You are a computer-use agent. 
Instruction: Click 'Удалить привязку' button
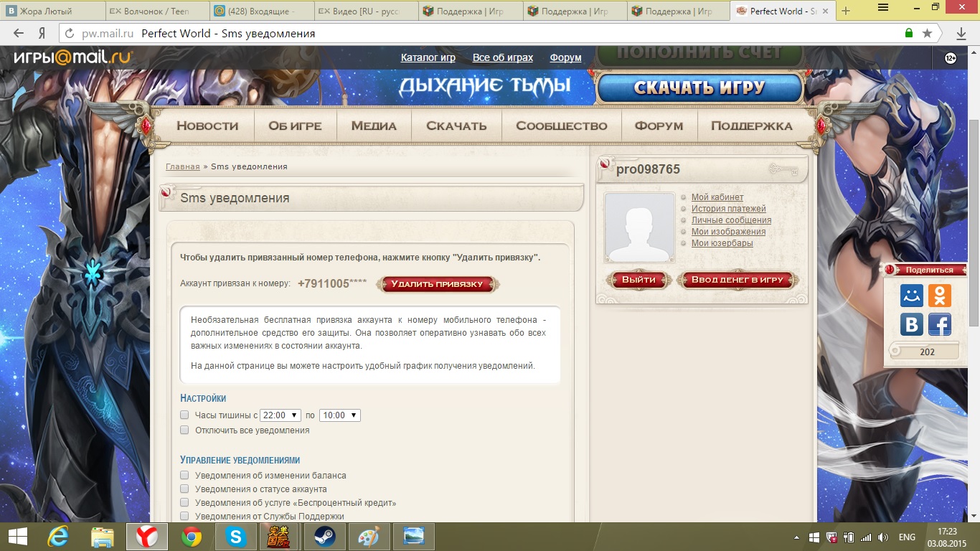(437, 284)
